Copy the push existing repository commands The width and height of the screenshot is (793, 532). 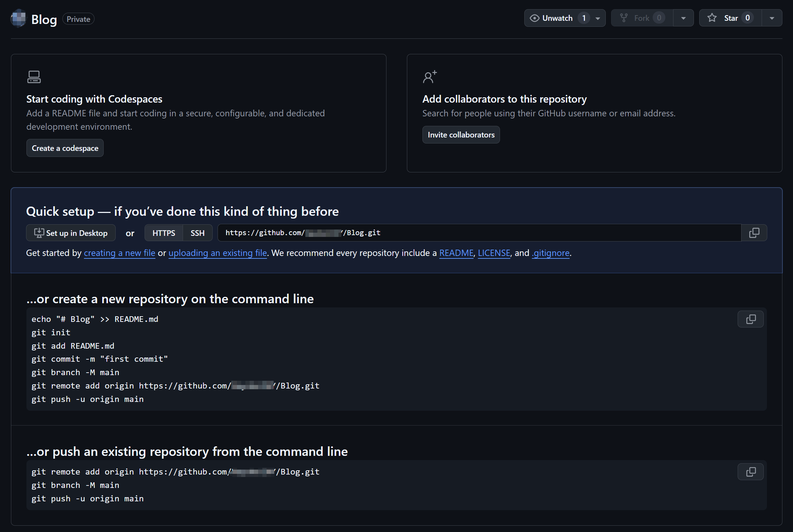750,472
